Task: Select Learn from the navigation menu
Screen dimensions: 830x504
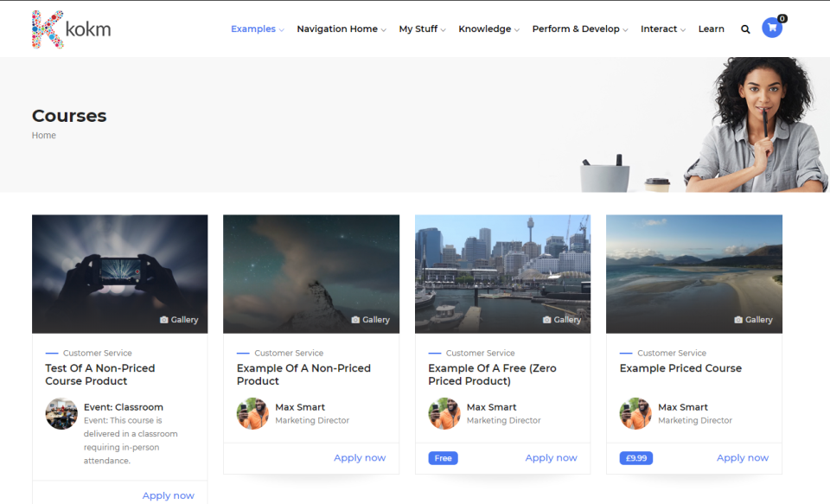Action: coord(711,29)
